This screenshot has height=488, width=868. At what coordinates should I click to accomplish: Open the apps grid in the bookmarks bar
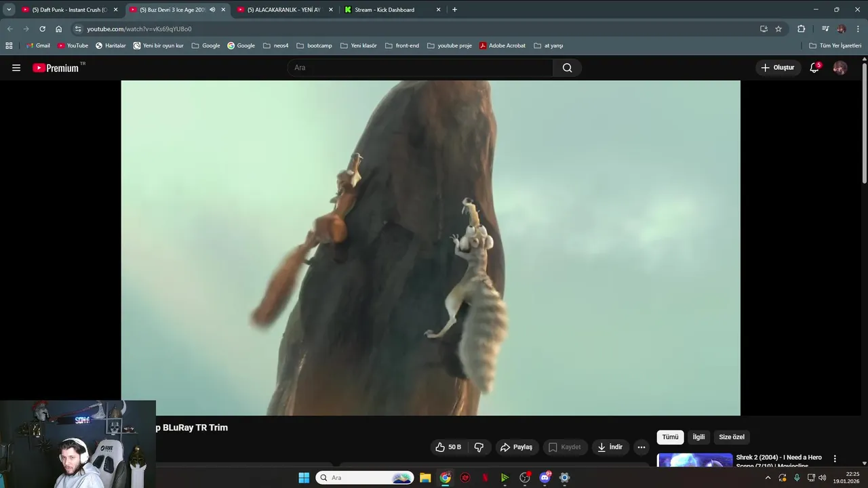pos(9,45)
